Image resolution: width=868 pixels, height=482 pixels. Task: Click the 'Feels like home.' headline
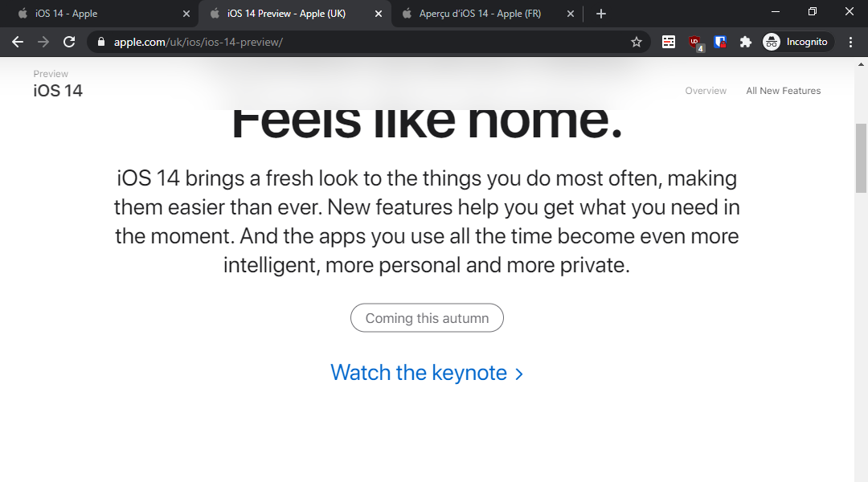click(427, 122)
